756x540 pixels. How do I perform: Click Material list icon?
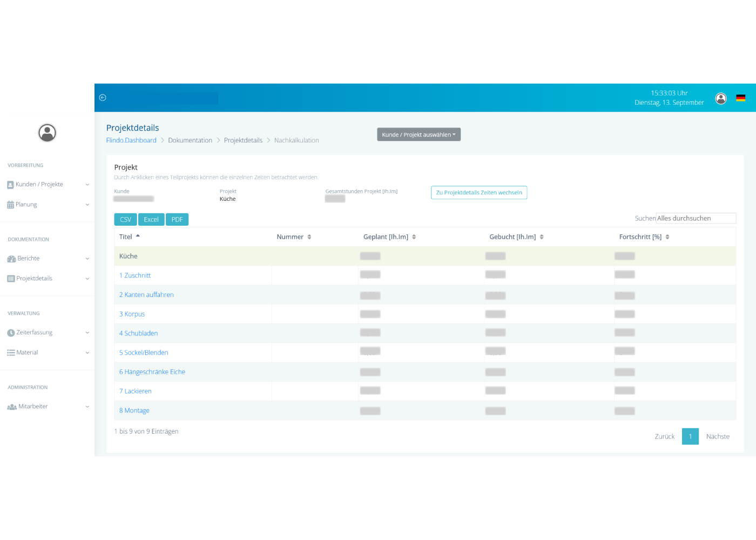[11, 353]
